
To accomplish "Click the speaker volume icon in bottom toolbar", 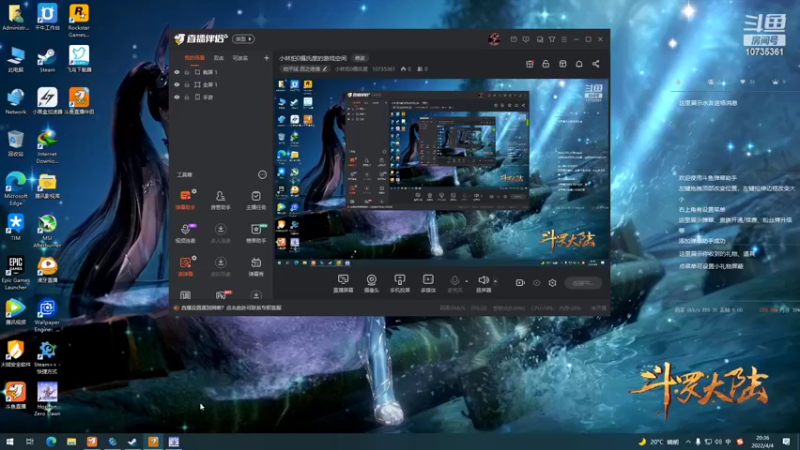I will (483, 280).
